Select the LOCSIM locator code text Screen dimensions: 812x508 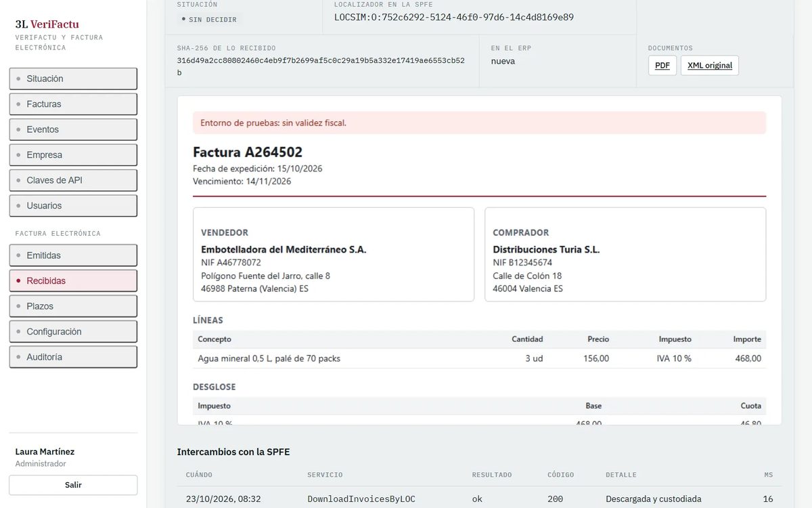(454, 17)
